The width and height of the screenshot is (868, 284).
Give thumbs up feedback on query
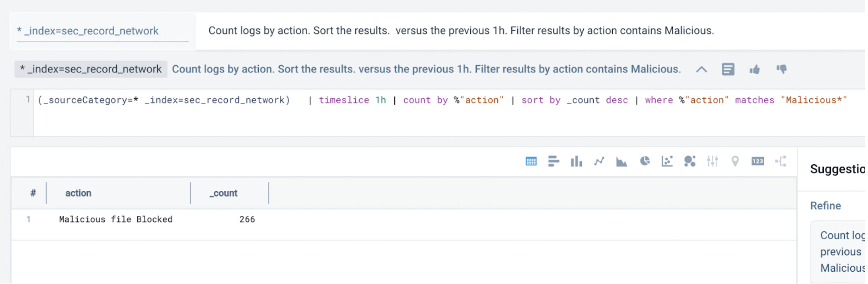click(x=755, y=69)
